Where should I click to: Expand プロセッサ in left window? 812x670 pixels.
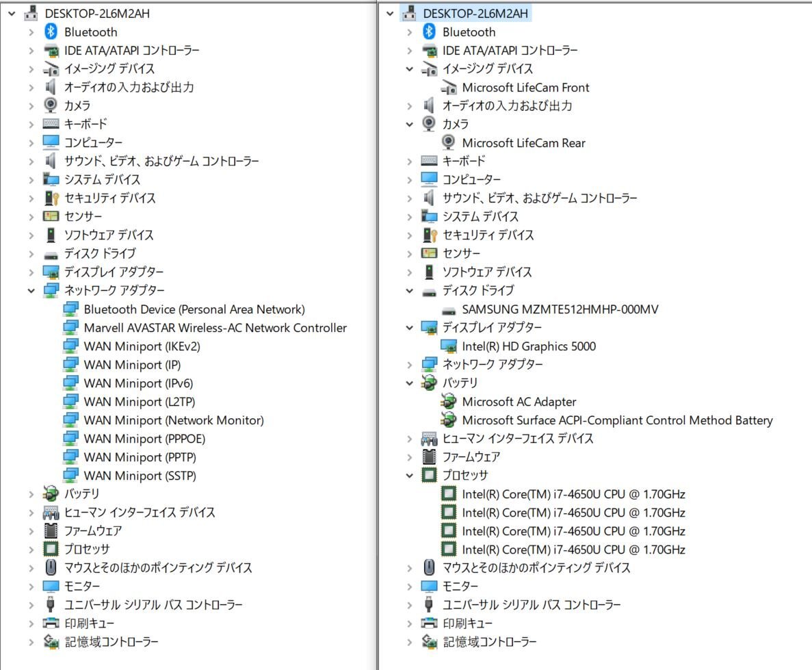click(x=31, y=550)
